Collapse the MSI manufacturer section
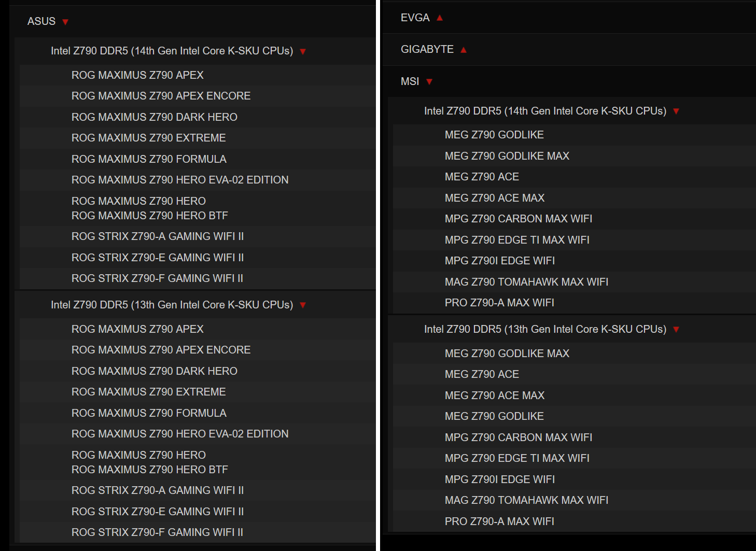 (429, 81)
